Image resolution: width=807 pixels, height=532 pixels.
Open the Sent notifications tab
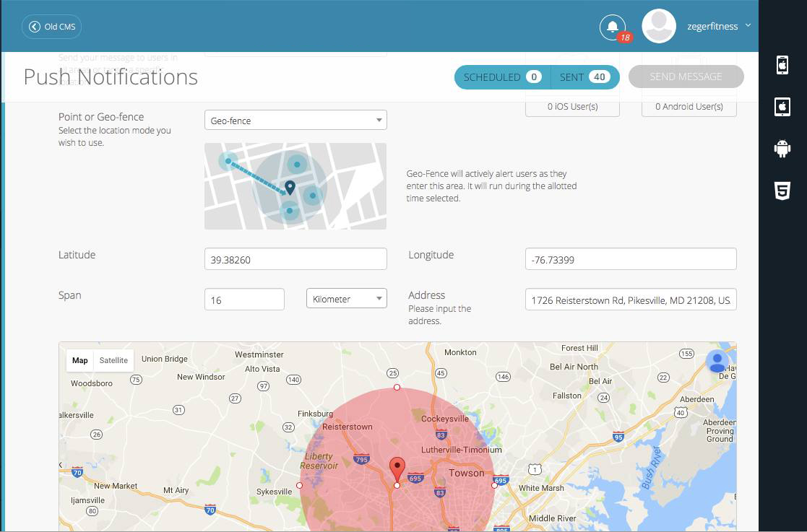pos(584,77)
